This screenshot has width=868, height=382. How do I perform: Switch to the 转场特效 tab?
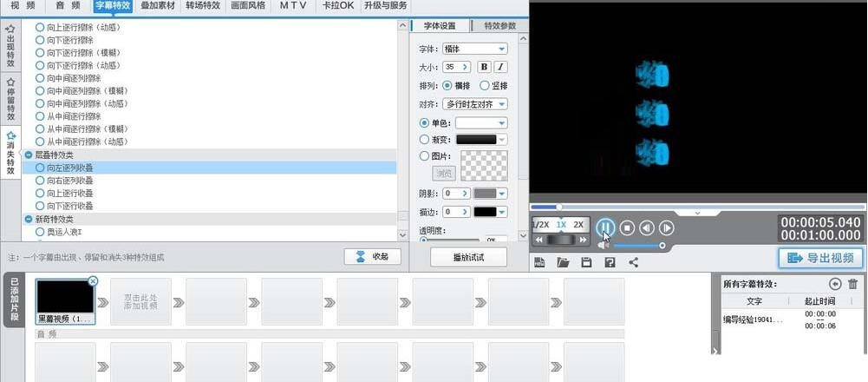tap(203, 6)
